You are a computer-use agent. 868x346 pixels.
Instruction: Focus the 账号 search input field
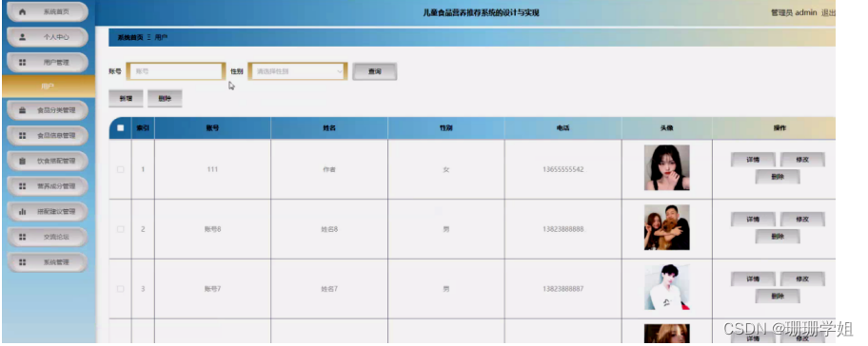click(x=176, y=71)
